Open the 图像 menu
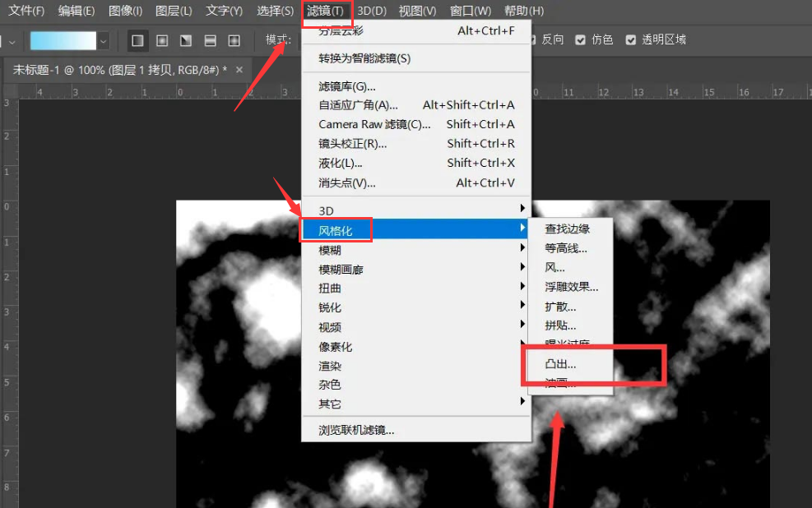 coord(125,11)
